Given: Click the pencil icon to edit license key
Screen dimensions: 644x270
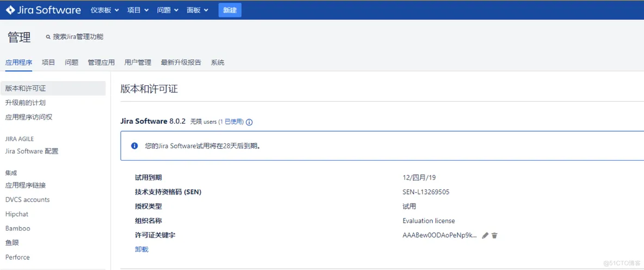Looking at the screenshot, I should pos(485,236).
